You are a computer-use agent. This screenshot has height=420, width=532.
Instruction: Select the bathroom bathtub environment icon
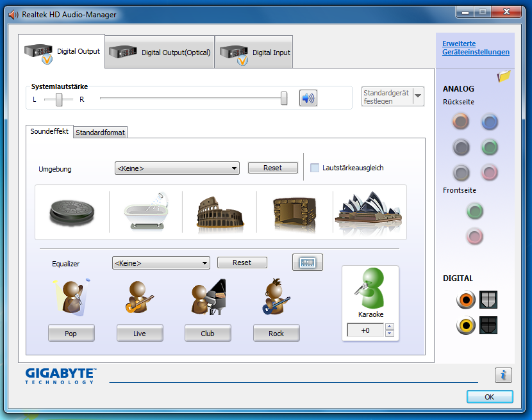pyautogui.click(x=146, y=211)
